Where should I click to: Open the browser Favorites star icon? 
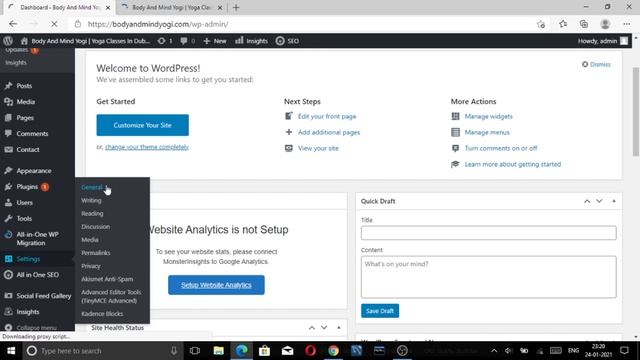(563, 24)
